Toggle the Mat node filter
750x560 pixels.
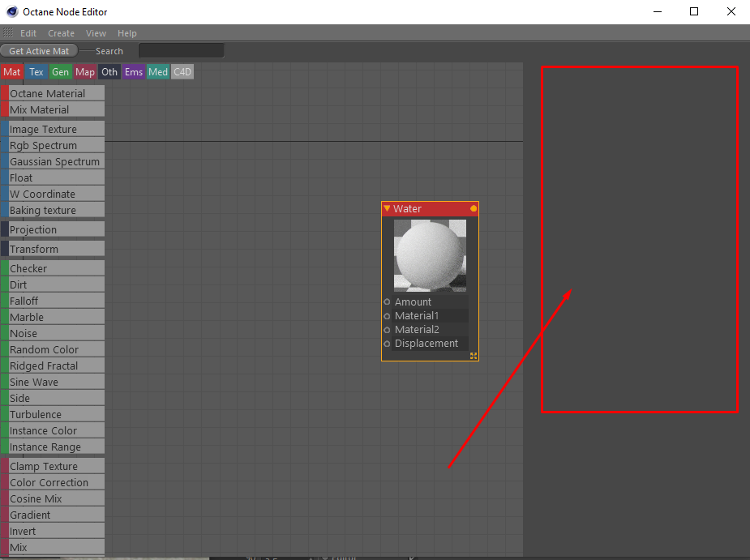(12, 72)
